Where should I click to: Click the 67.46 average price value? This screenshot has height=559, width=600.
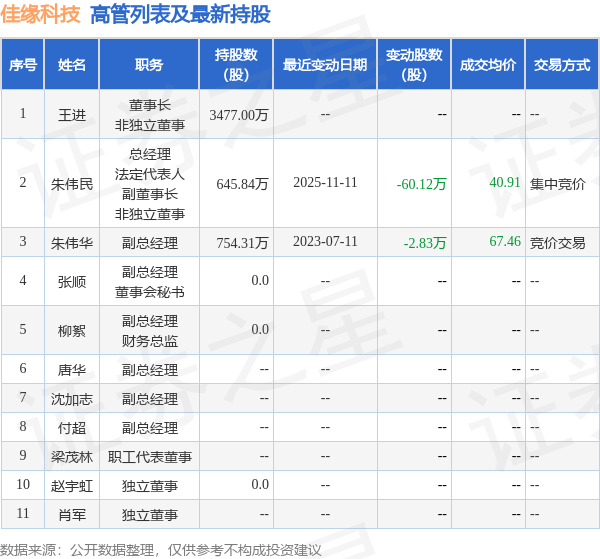pyautogui.click(x=504, y=242)
